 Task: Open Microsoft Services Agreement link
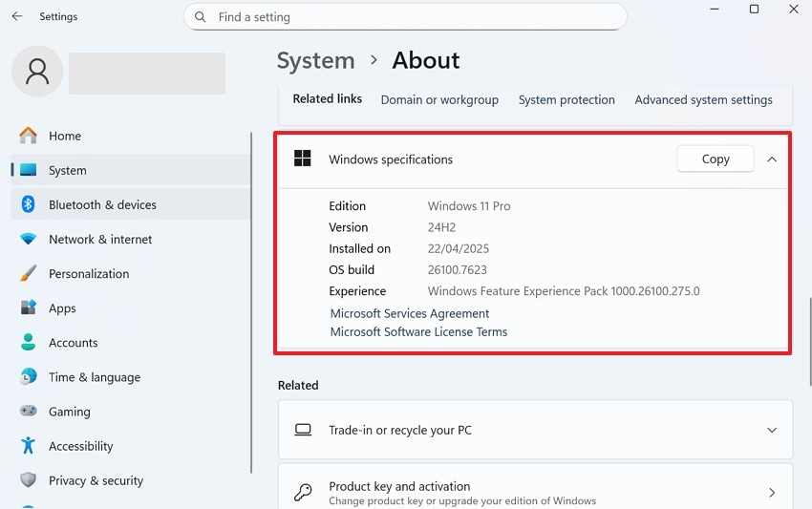(410, 313)
